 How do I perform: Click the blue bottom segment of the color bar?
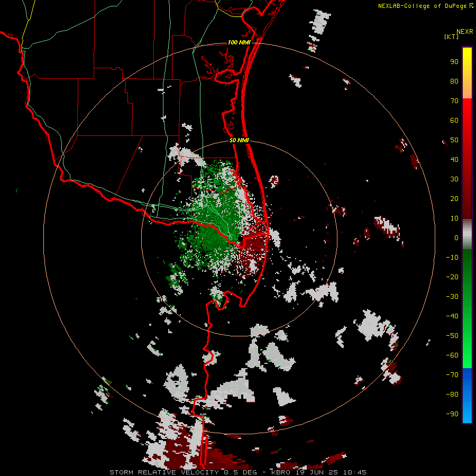467,395
